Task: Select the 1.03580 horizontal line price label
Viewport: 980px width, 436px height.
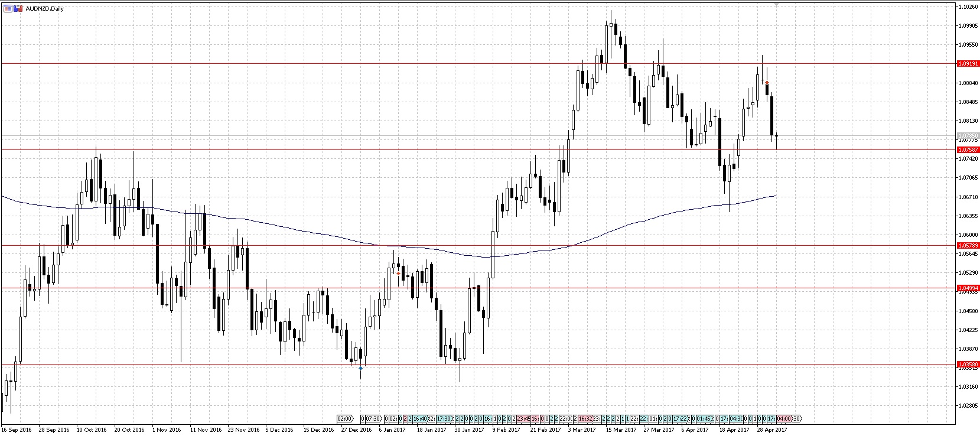Action: coord(968,365)
